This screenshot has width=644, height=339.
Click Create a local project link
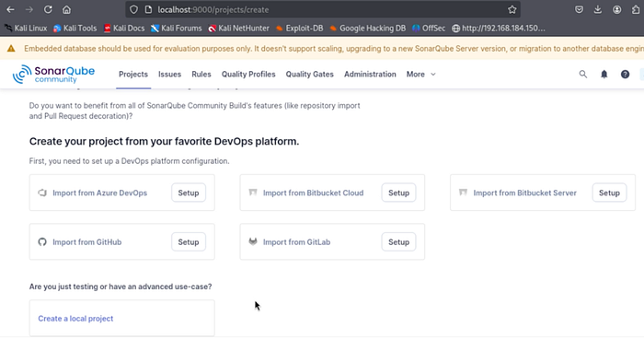[75, 319]
